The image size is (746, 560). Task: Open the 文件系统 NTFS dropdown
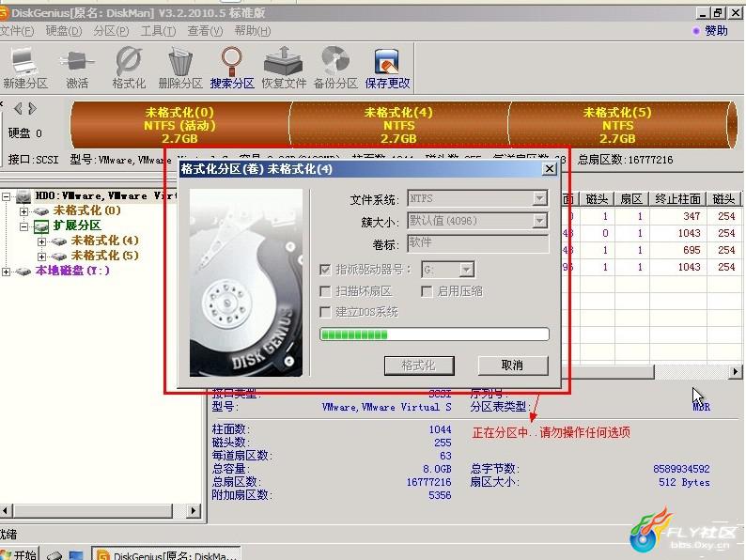pyautogui.click(x=539, y=198)
